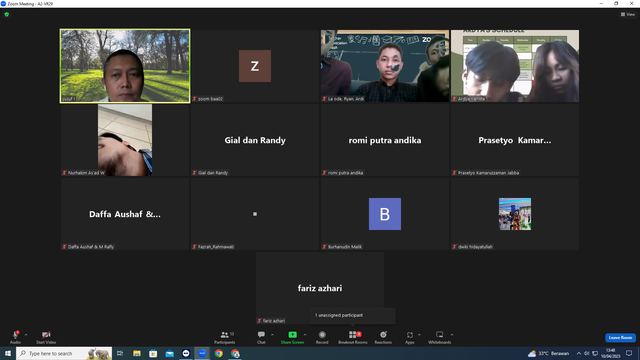The width and height of the screenshot is (640, 360).
Task: Select the Nurhakim As'ad W video tile
Action: (125, 140)
